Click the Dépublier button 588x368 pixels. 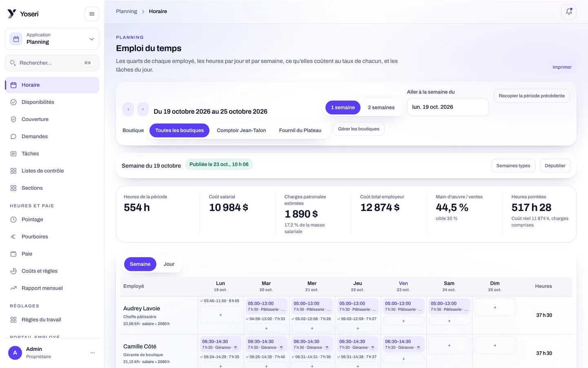pyautogui.click(x=555, y=166)
